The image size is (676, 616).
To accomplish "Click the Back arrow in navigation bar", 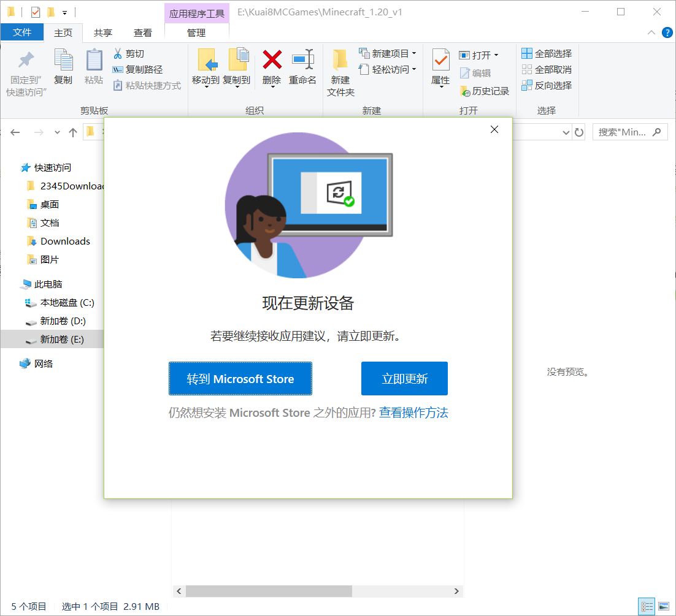I will pyautogui.click(x=15, y=132).
